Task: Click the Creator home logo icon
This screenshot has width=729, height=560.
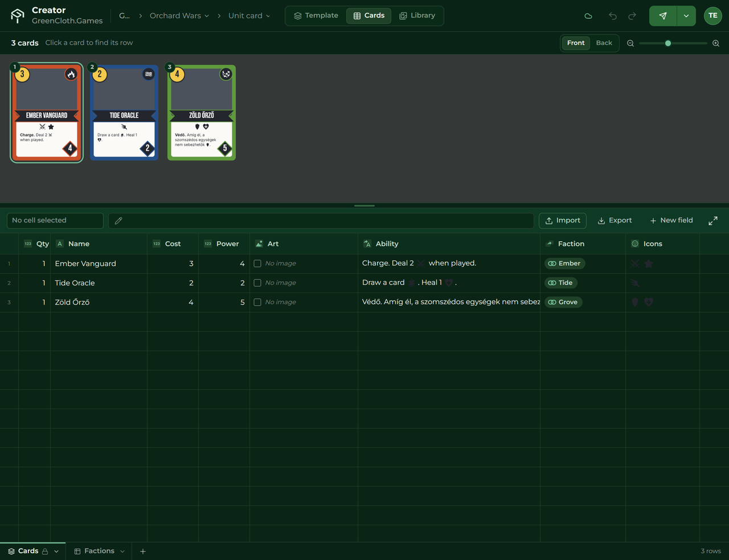Action: click(18, 16)
